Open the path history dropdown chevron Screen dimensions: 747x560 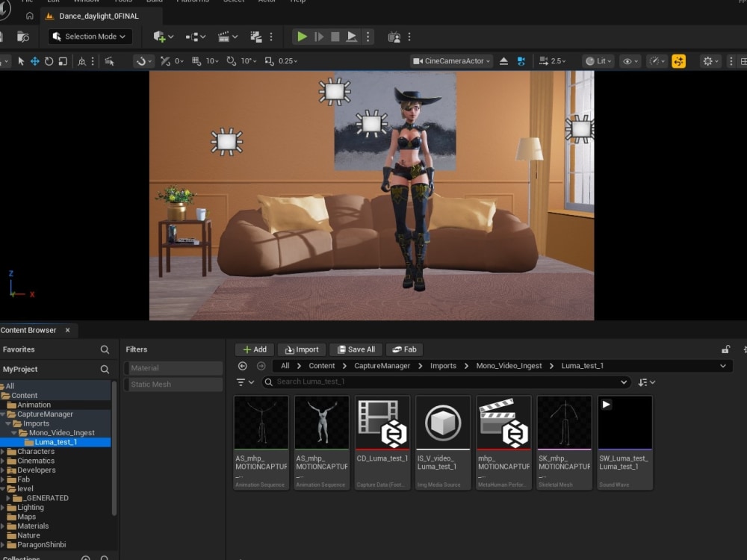click(x=722, y=366)
